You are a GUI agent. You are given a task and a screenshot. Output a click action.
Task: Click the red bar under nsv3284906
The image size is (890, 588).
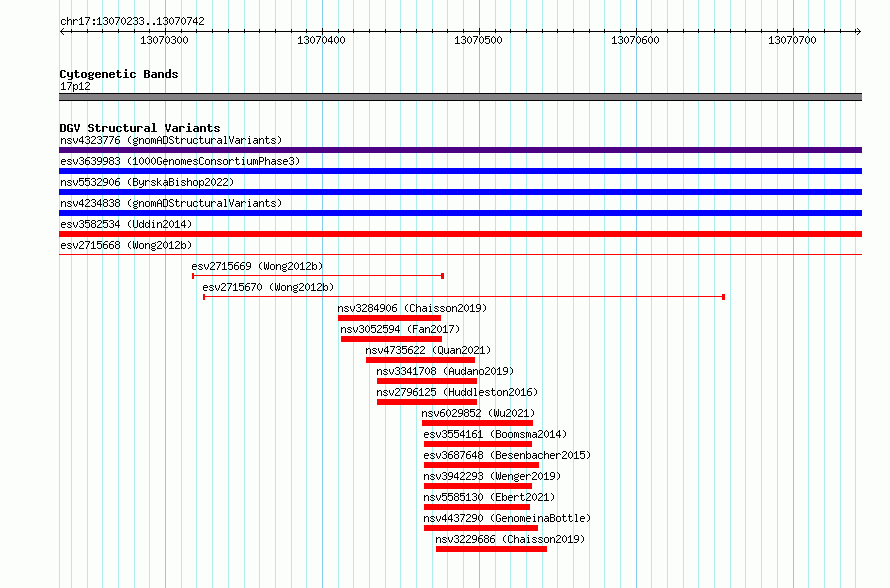(389, 318)
